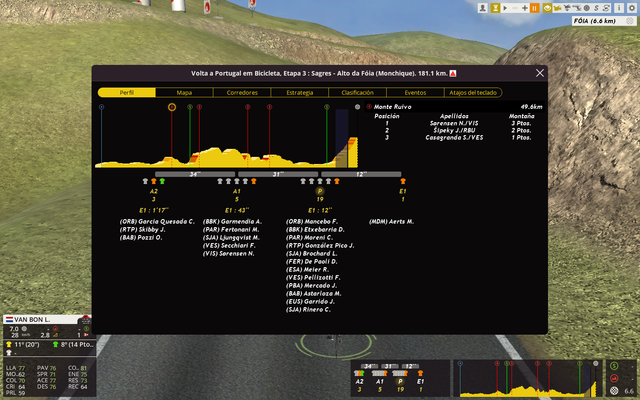
Task: Select rider (BBK) Garmendia A.
Action: click(232, 222)
